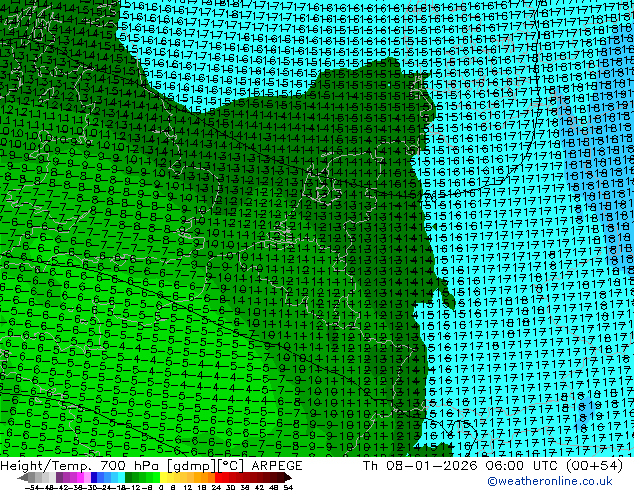Select the '(00+54)' forecast offset text
This screenshot has width=634, height=490.
594,466
